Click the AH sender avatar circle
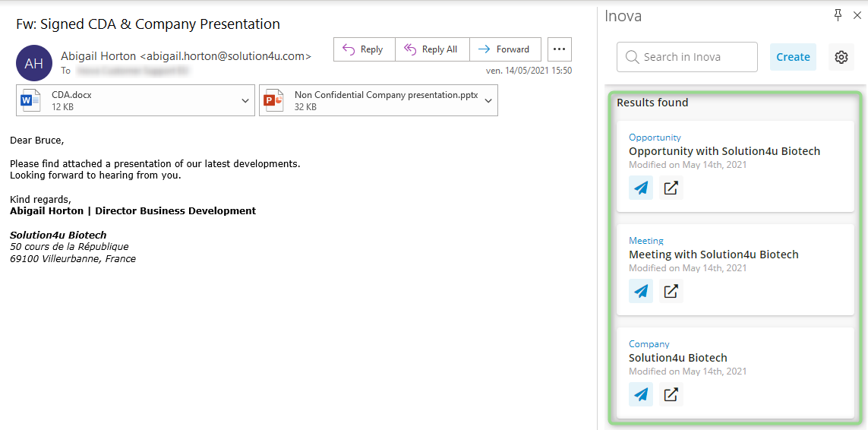 click(34, 63)
